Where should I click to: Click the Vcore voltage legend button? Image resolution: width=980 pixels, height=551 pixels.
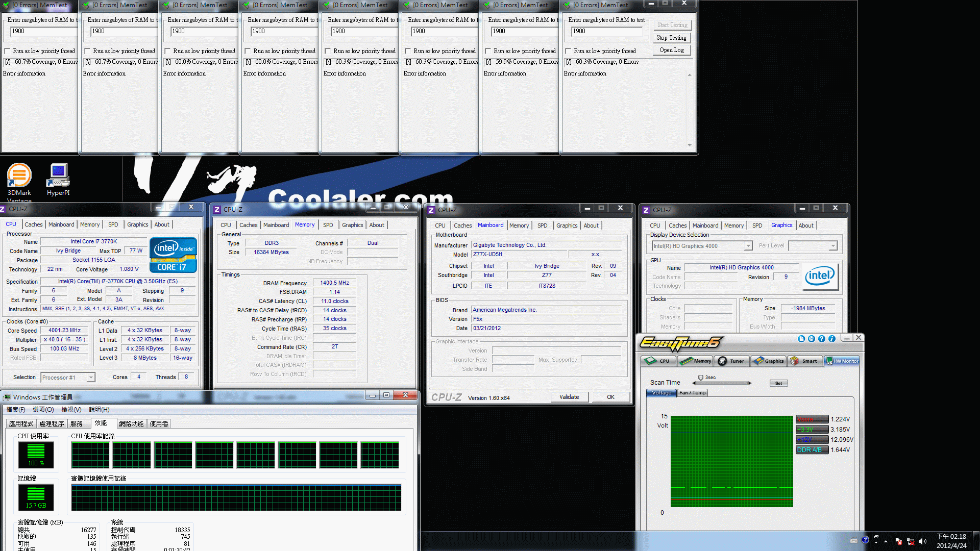(x=812, y=419)
